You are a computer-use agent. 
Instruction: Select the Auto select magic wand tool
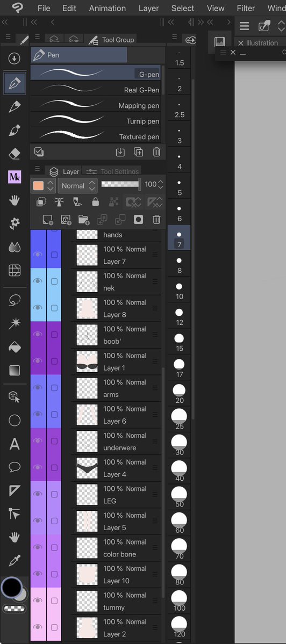15,324
